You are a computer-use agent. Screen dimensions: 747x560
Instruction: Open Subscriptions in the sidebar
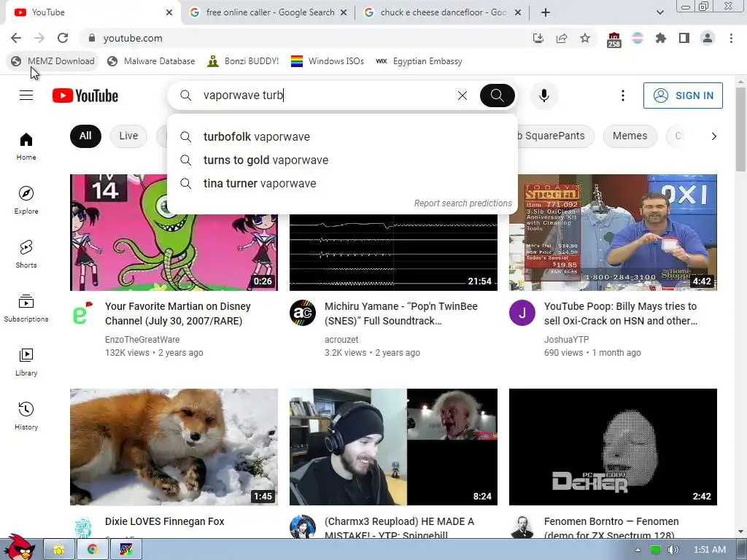pos(26,308)
